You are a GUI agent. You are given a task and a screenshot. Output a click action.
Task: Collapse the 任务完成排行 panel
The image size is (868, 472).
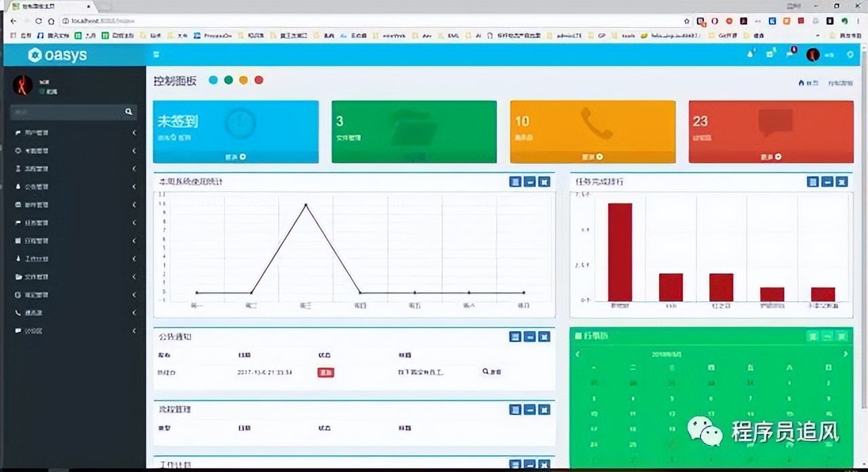[827, 182]
